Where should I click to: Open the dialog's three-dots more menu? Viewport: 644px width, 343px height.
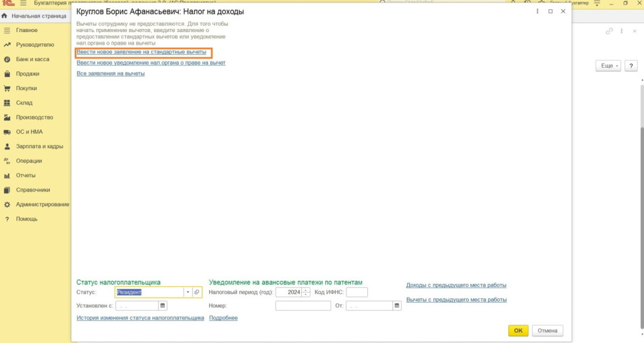(537, 11)
